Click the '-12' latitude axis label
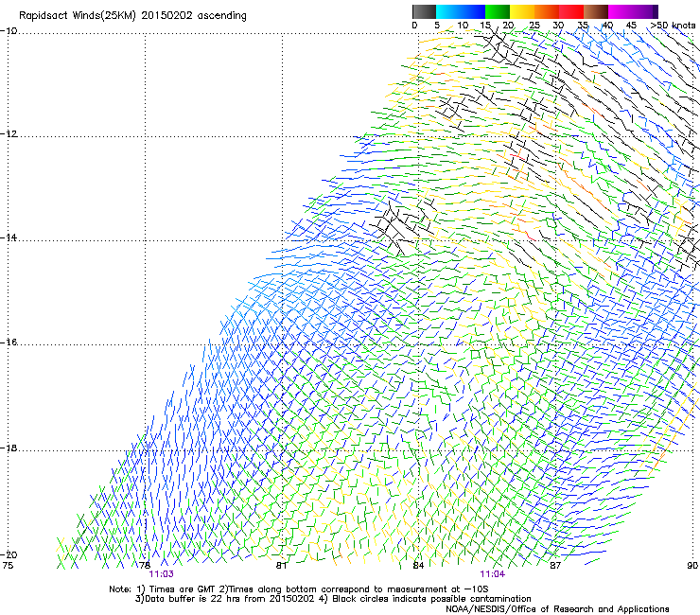This screenshot has height=615, width=700. [9, 134]
